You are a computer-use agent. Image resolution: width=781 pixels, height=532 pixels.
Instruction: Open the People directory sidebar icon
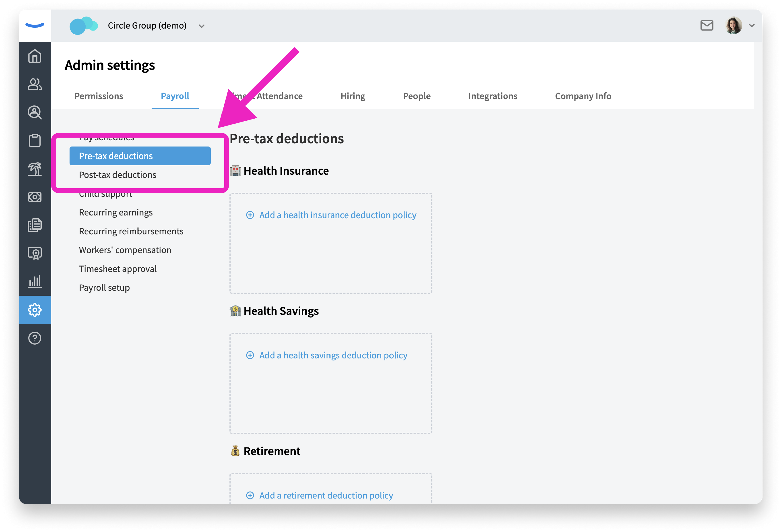35,84
